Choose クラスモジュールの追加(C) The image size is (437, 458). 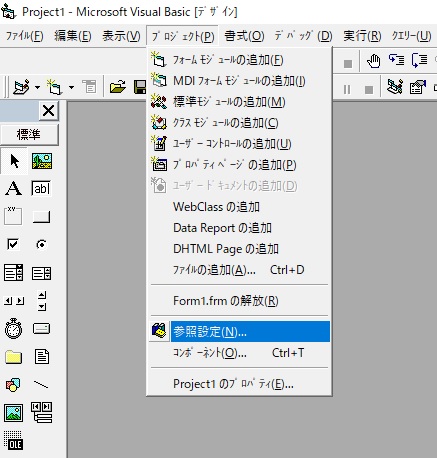(x=239, y=123)
